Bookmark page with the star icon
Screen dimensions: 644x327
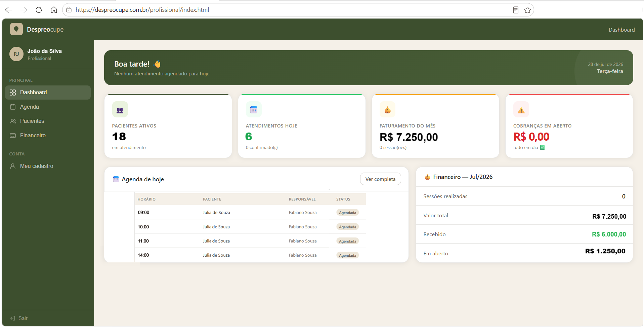527,10
